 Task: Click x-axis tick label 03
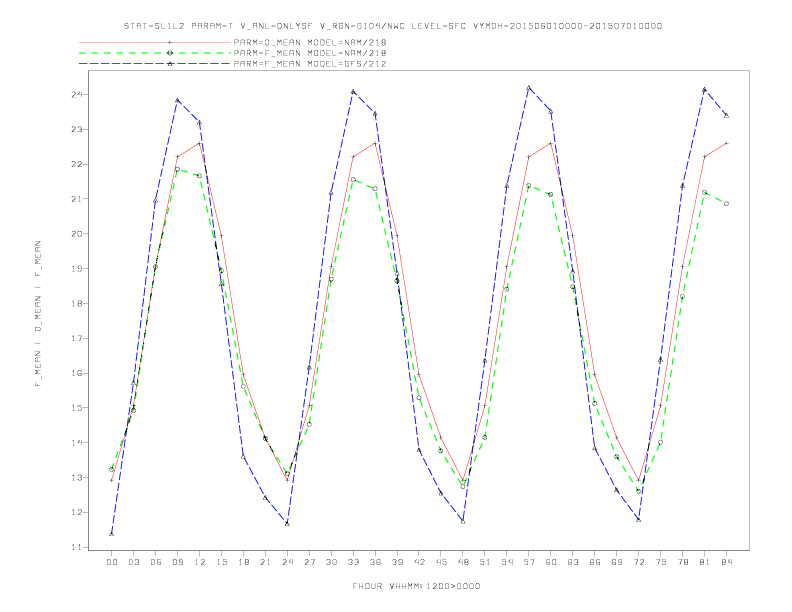tap(133, 562)
